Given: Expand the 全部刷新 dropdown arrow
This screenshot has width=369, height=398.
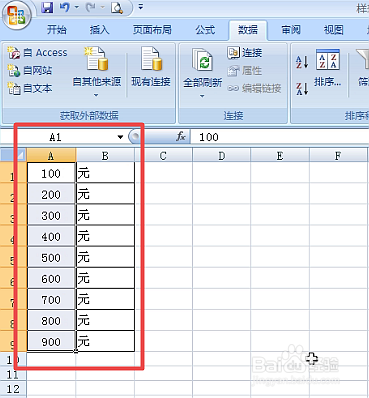Looking at the screenshot, I should coord(202,96).
